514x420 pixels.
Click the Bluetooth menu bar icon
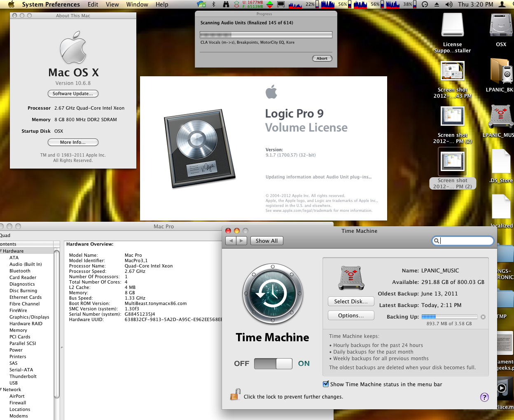click(x=213, y=4)
